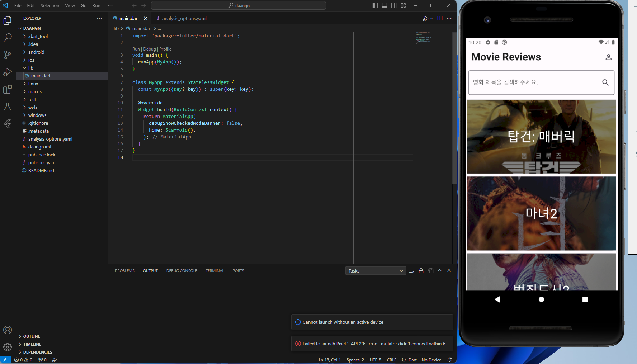Image resolution: width=637 pixels, height=364 pixels.
Task: Open editor More Actions ellipsis
Action: pyautogui.click(x=449, y=18)
